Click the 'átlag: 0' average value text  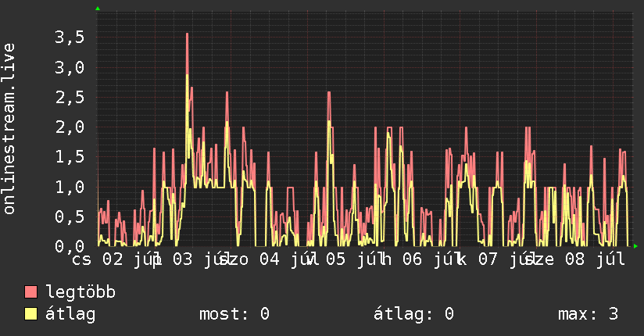(413, 314)
